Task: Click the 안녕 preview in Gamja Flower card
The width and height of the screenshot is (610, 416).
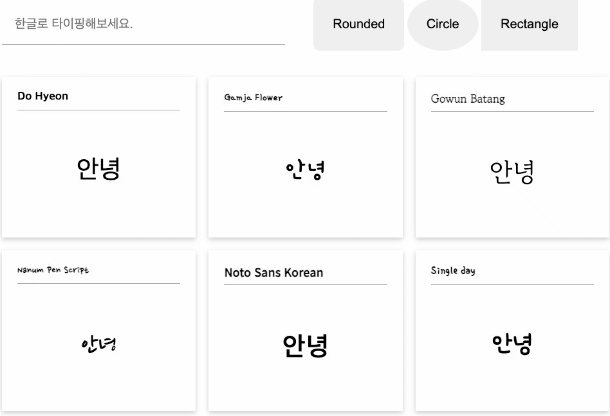Action: 305,170
